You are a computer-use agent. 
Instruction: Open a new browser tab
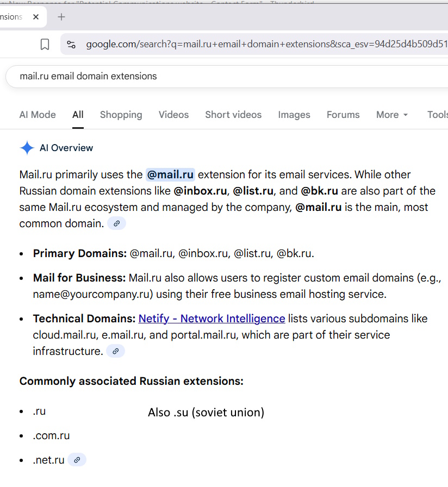(x=61, y=17)
